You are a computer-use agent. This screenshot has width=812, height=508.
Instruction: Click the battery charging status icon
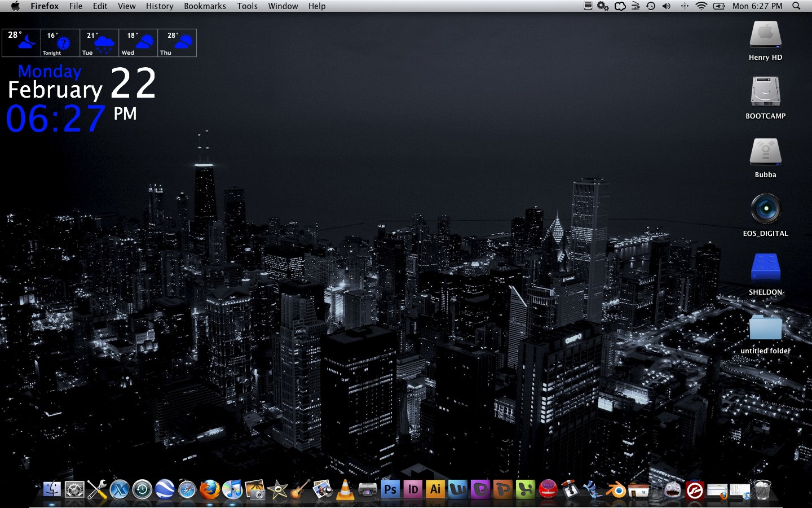(719, 6)
